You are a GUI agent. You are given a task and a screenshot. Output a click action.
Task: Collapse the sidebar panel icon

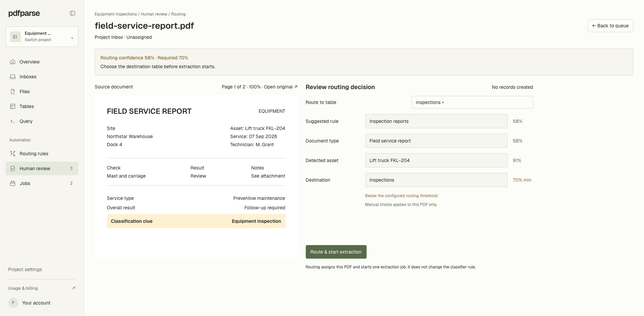[72, 13]
